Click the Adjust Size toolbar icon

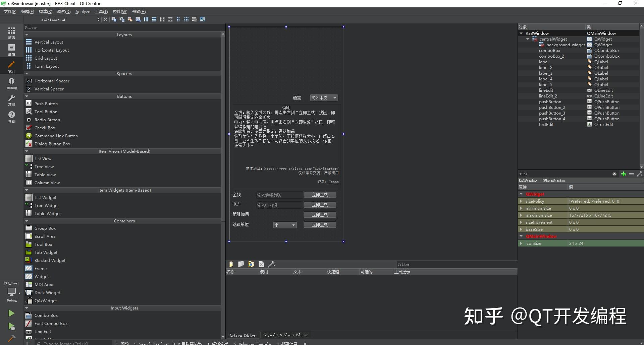click(202, 19)
